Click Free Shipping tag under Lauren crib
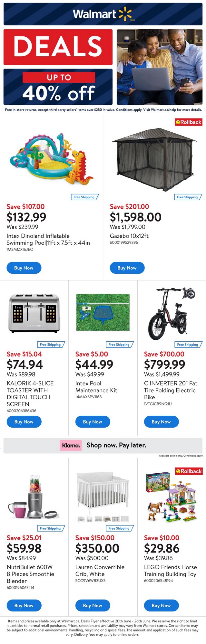206x644 pixels. pos(119,528)
